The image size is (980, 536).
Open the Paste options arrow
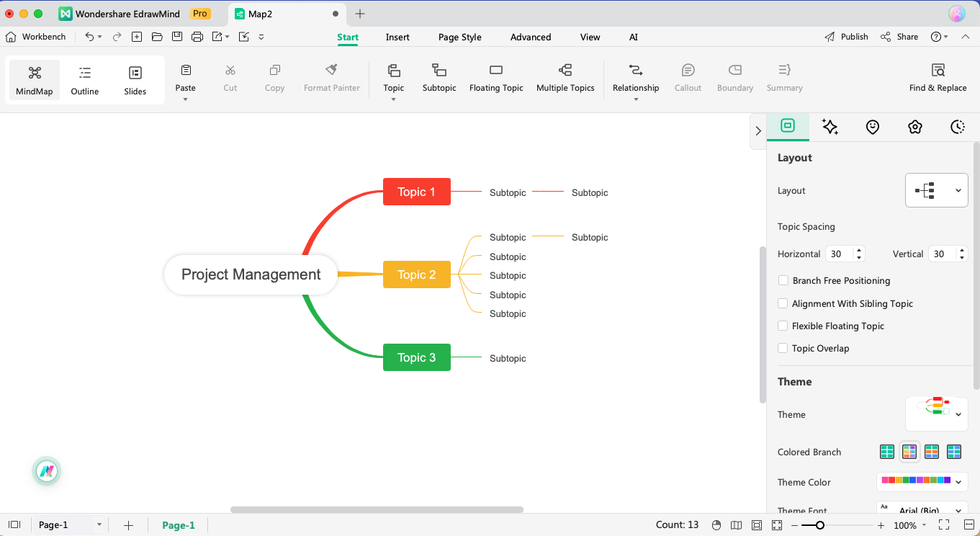[186, 99]
